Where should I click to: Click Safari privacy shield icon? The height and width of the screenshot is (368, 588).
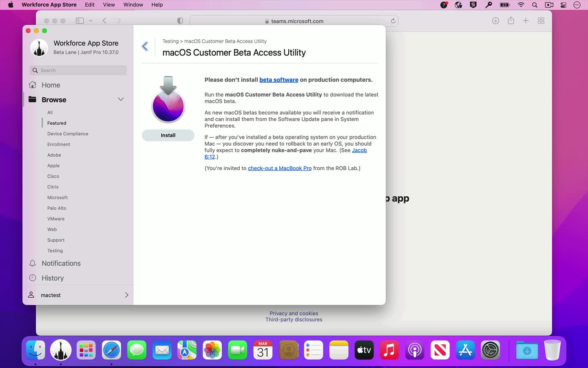[180, 21]
